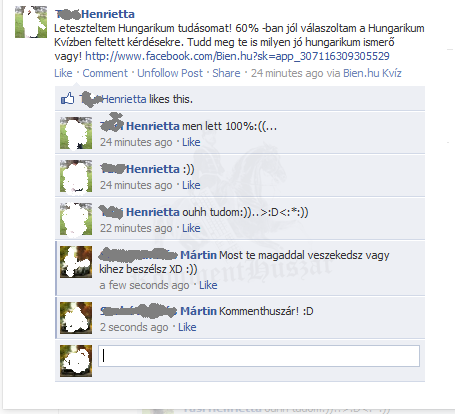Screen dimensions: 455x414
Task: Click avatar beside the ':))' comment
Action: (76, 176)
